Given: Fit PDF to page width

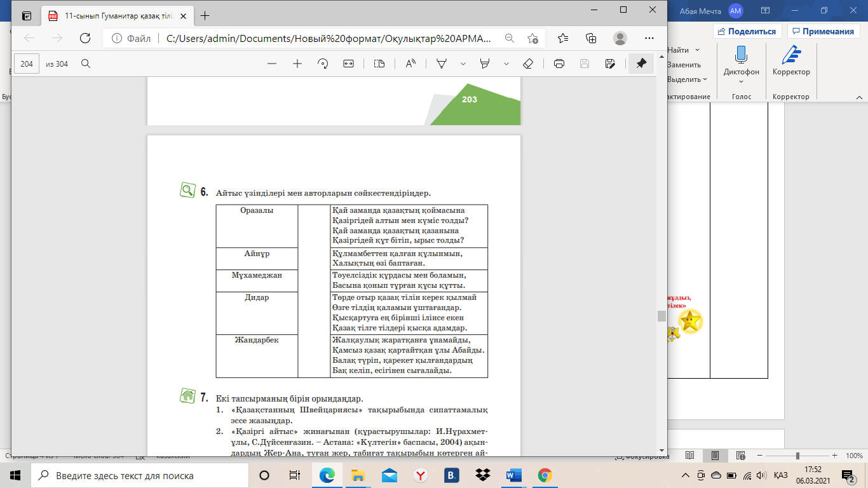Looking at the screenshot, I should (348, 64).
